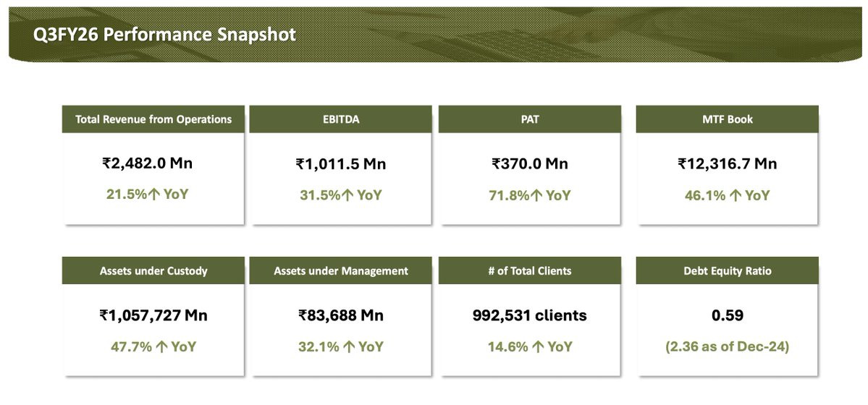Click the up arrow beside 31.5% YoY
The width and height of the screenshot is (868, 405).
point(347,195)
